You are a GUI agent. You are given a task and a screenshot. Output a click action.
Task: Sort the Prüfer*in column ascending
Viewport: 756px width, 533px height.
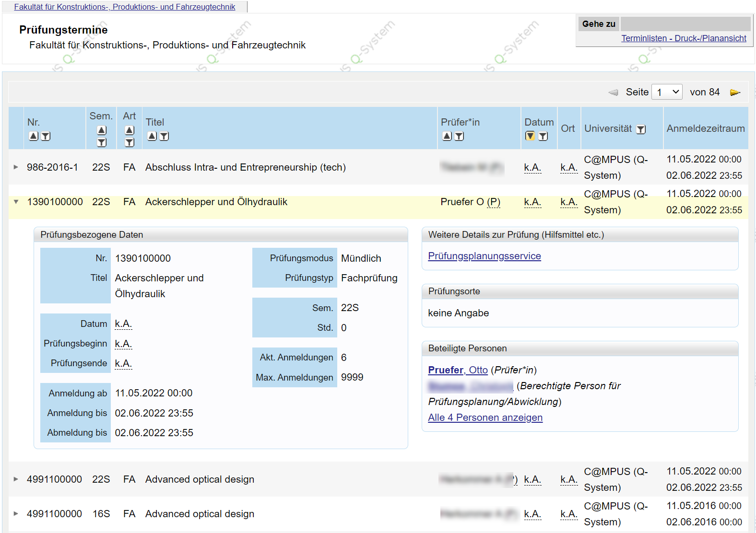point(447,136)
